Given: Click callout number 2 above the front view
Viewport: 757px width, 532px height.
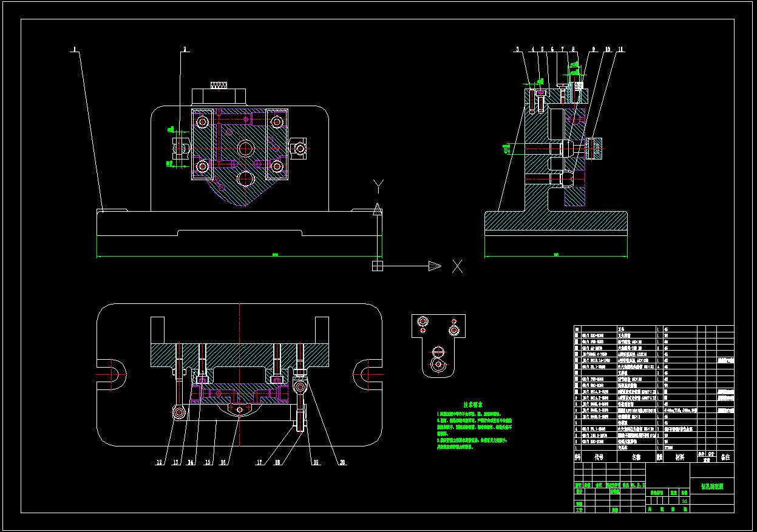Looking at the screenshot, I should 185,50.
